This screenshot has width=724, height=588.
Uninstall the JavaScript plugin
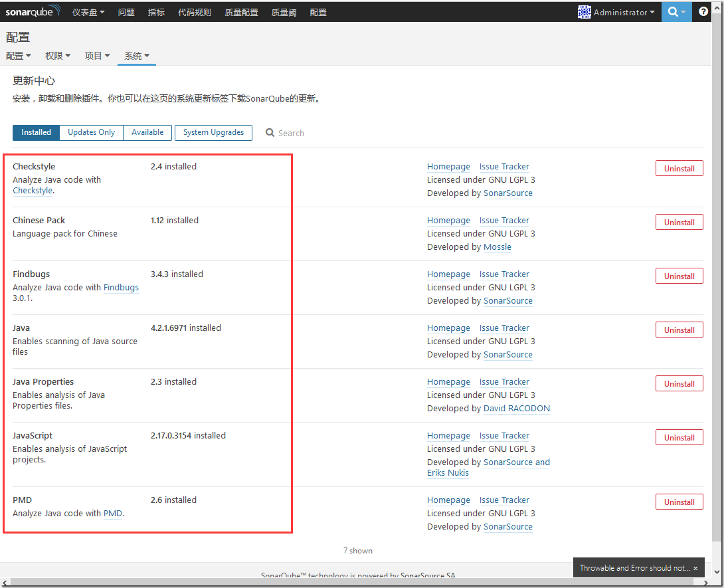(679, 437)
